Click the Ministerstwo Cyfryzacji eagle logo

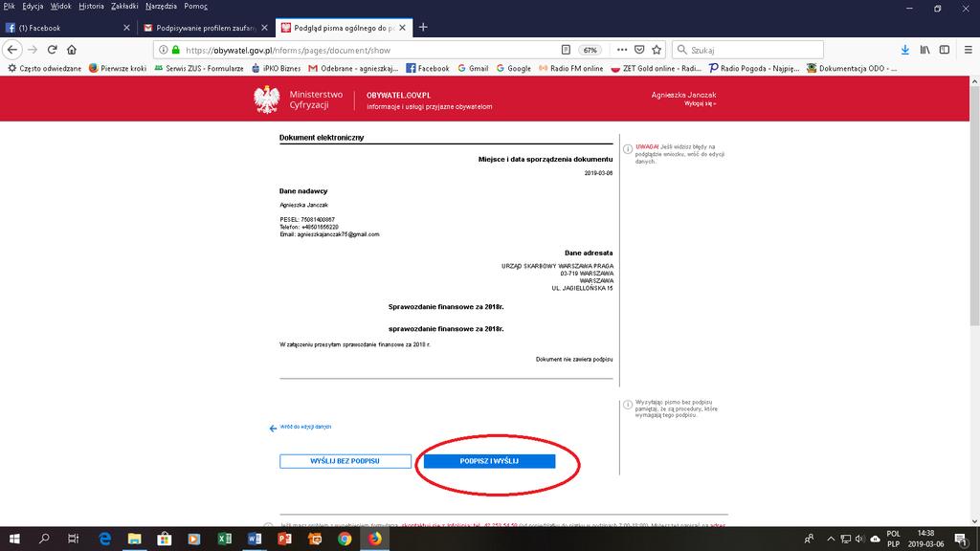pos(267,99)
